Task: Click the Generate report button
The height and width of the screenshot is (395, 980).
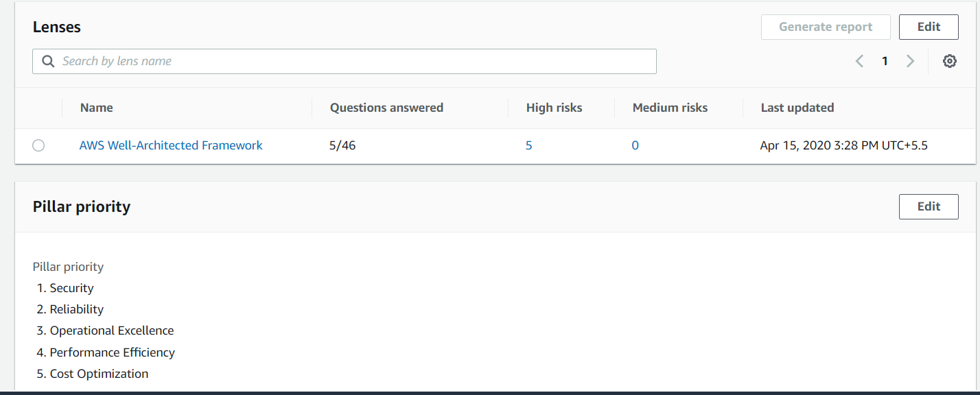Action: tap(825, 27)
